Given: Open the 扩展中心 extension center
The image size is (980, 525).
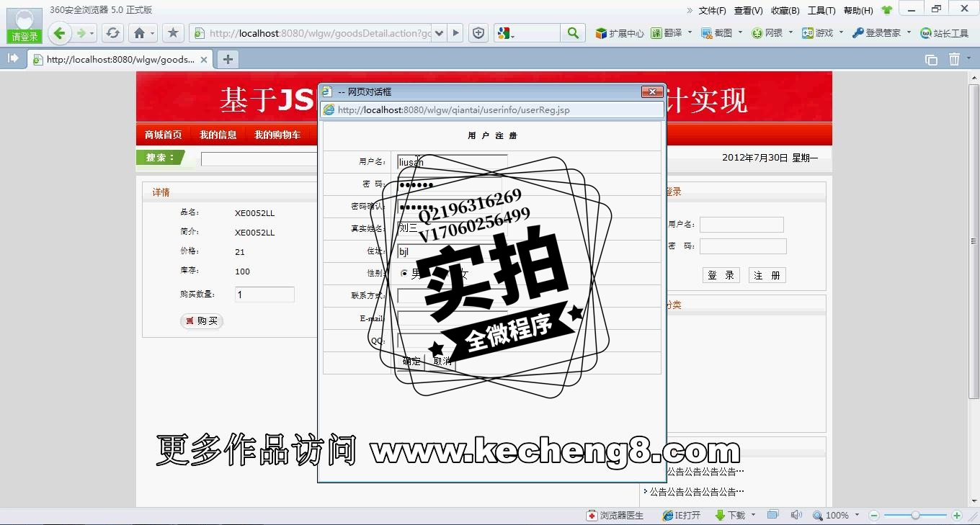Looking at the screenshot, I should coord(619,33).
